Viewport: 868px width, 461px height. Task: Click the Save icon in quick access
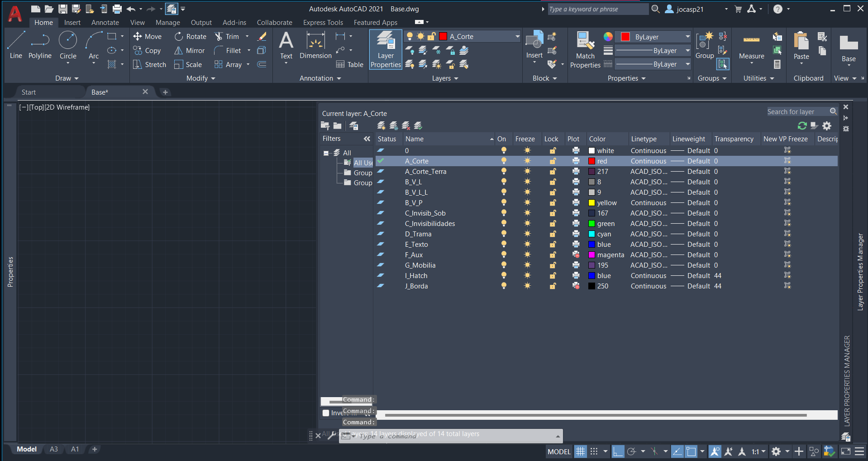coord(63,9)
